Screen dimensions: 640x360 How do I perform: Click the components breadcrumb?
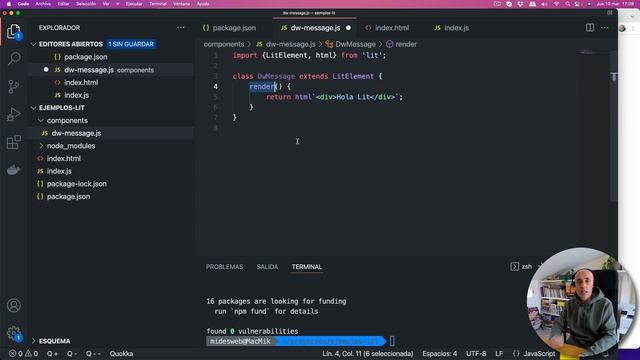(224, 44)
